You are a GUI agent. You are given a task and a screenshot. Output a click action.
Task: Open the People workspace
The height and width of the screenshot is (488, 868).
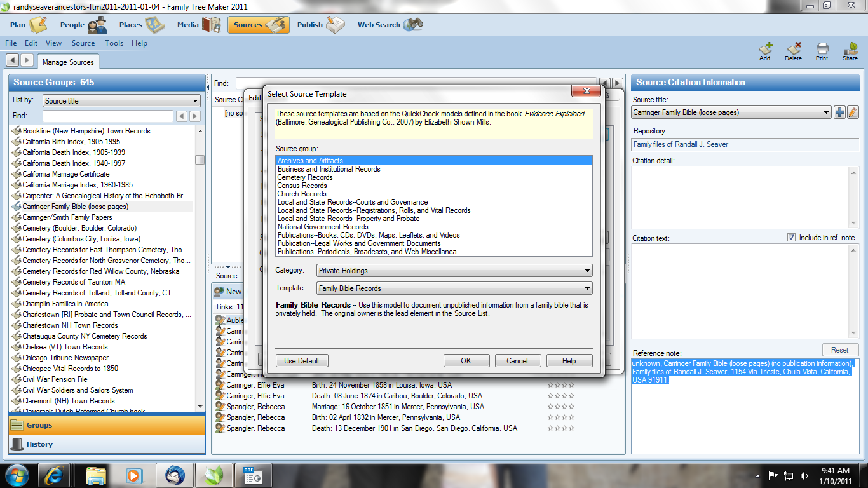tap(83, 25)
